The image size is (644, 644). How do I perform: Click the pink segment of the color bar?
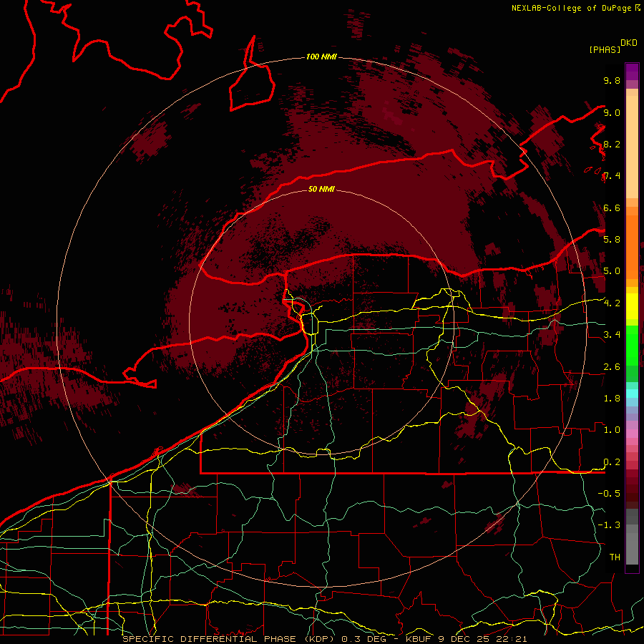[632, 433]
